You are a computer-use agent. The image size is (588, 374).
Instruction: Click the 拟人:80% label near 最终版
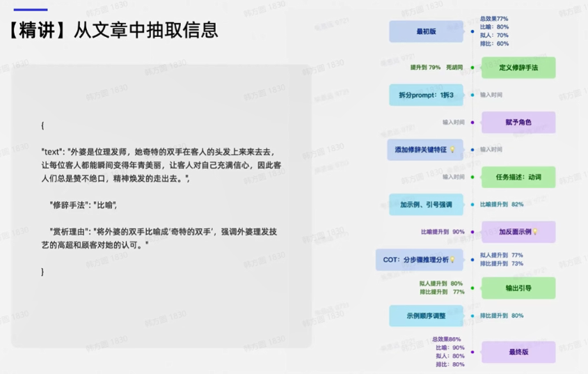pyautogui.click(x=450, y=356)
